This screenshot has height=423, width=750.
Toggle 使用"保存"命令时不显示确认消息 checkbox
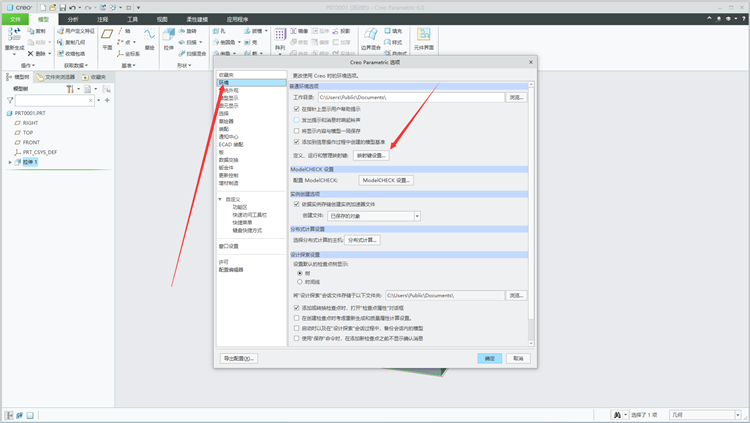[x=297, y=338]
